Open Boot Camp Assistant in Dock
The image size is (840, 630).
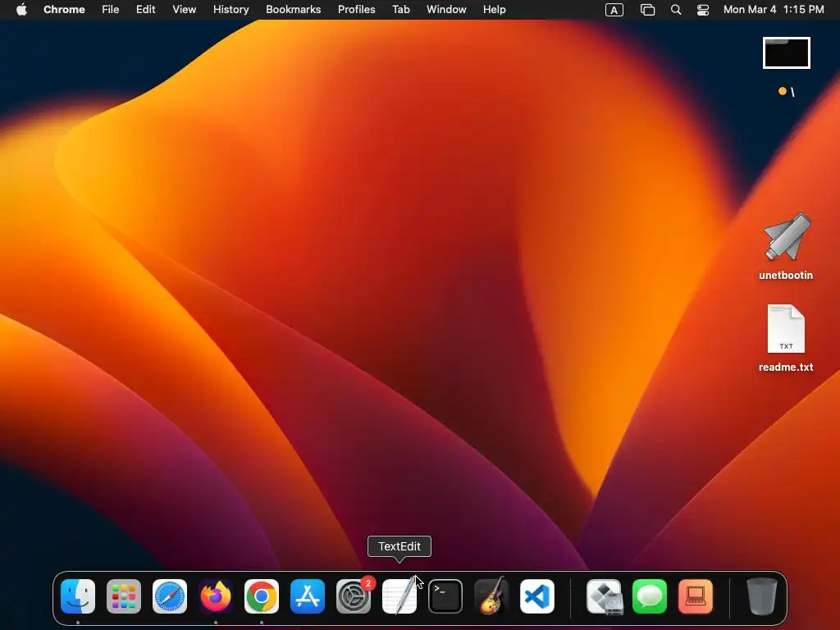(x=605, y=596)
